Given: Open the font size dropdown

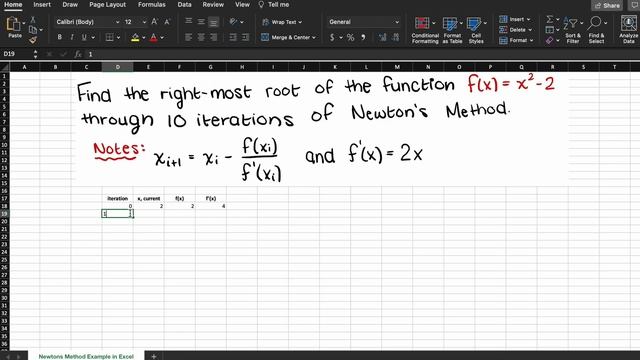Looking at the screenshot, I should 144,22.
